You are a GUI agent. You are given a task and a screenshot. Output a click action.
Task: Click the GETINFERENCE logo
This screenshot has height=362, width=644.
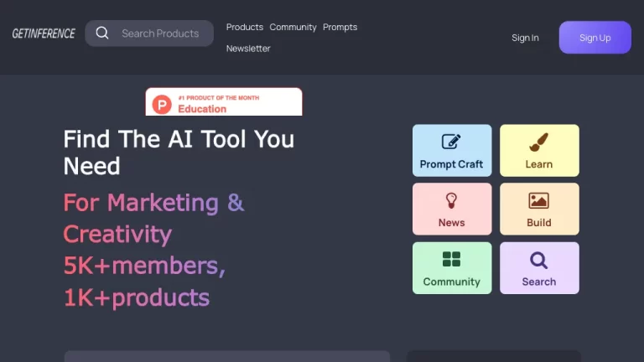44,34
